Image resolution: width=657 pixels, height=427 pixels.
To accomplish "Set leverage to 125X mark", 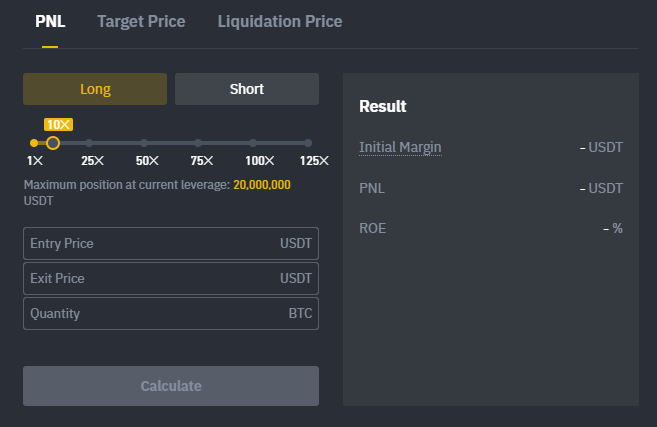I will pos(309,143).
